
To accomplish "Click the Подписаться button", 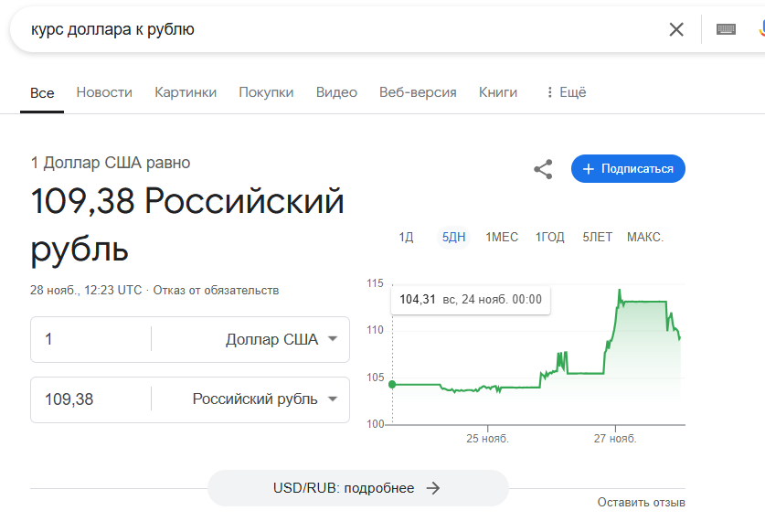I will click(628, 169).
